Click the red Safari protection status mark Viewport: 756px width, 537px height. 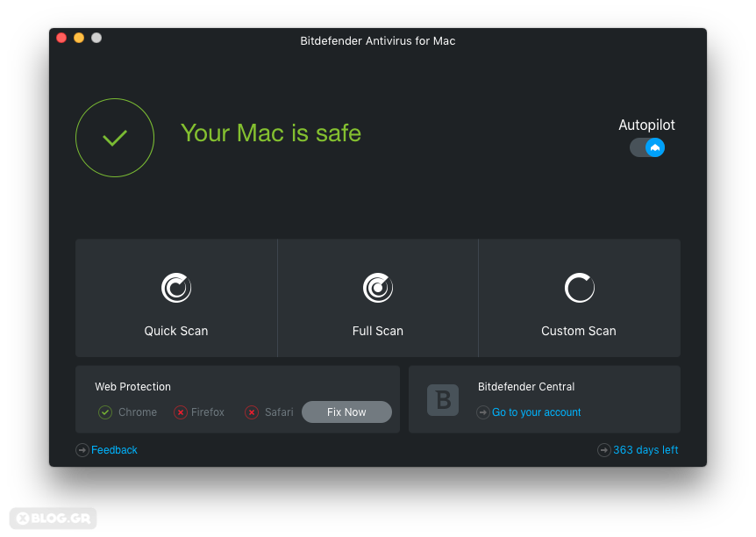(252, 412)
